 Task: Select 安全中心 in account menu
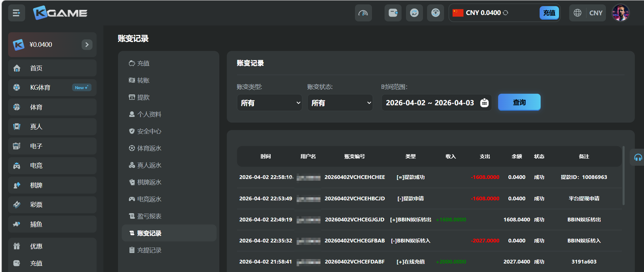point(169,131)
